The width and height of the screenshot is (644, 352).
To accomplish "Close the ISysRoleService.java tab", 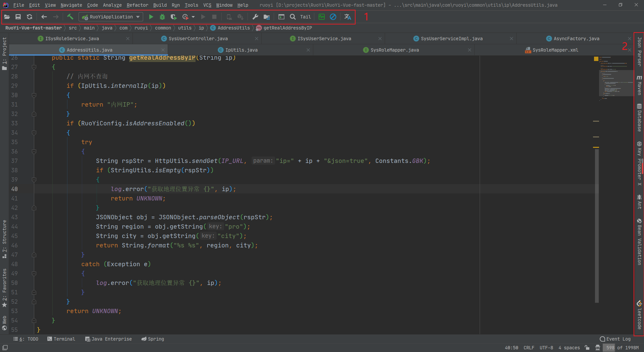I will click(x=128, y=39).
